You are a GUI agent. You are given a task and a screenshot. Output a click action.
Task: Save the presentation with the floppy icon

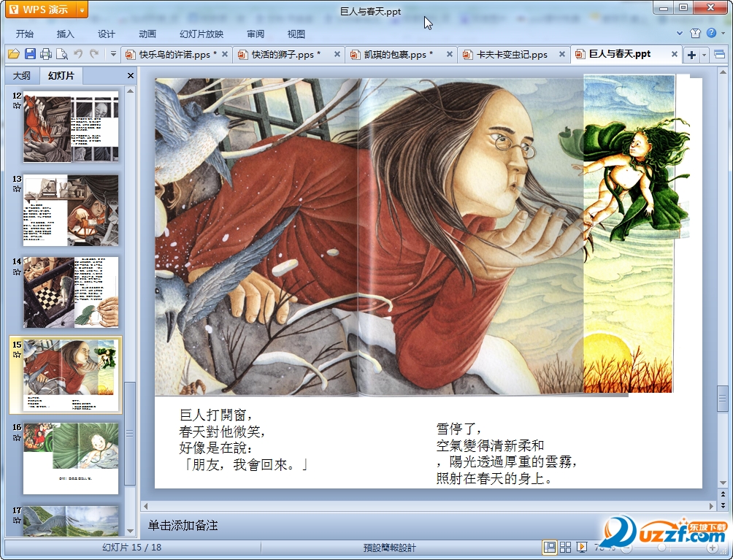30,54
